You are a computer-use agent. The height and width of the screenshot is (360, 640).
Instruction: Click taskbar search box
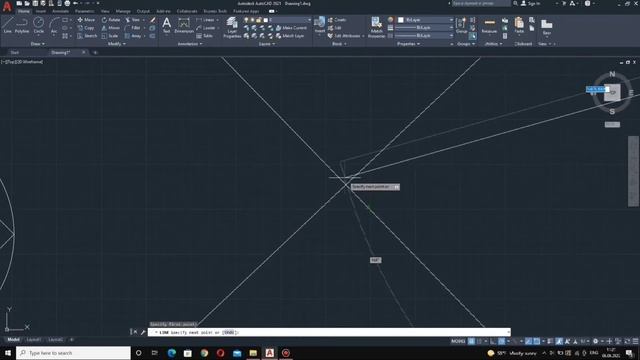[x=73, y=353]
